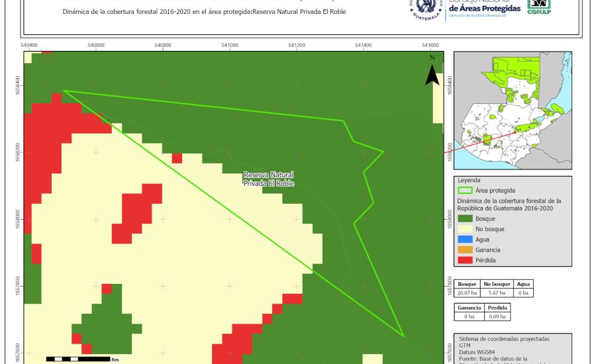The width and height of the screenshot is (596, 364).
Task: Click the Bosque 20.07 ha table cell
Action: pyautogui.click(x=468, y=292)
